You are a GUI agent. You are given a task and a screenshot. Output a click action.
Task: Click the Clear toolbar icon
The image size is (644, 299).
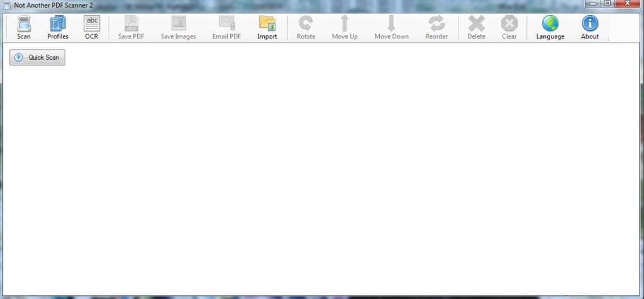[x=509, y=23]
